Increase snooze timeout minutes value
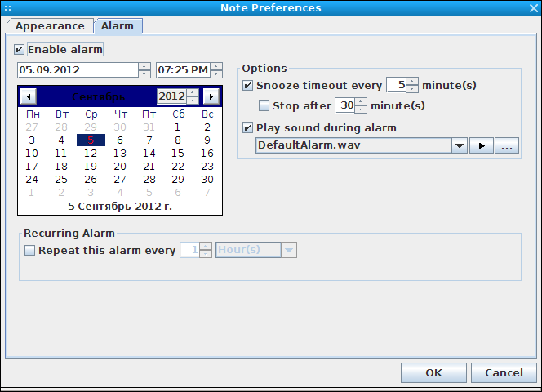This screenshot has width=542, height=392. (x=411, y=82)
